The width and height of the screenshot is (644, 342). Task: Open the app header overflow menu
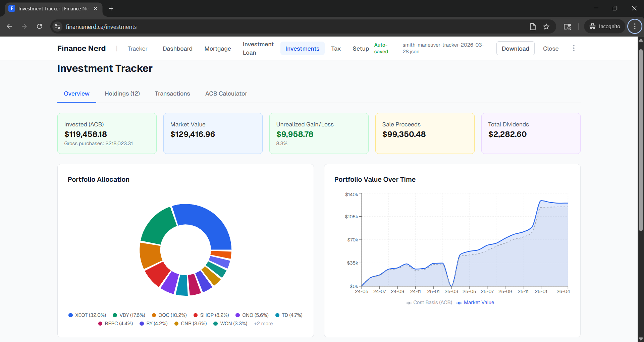pos(574,48)
